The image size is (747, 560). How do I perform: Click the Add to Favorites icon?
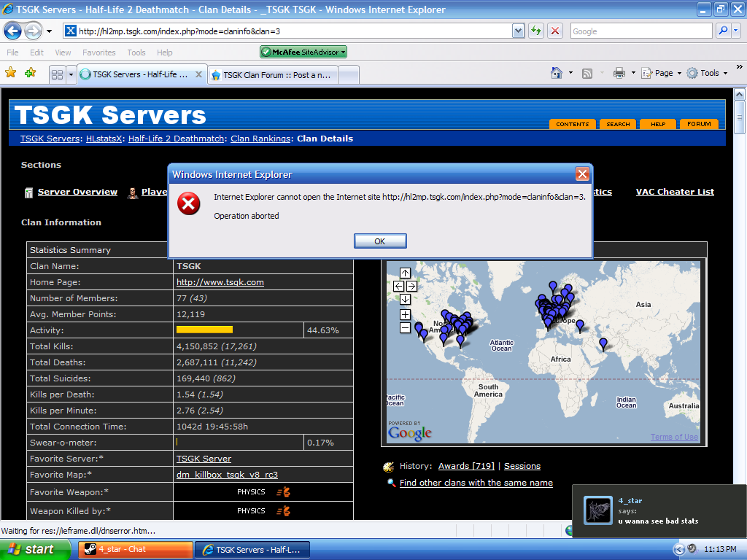pos(30,73)
